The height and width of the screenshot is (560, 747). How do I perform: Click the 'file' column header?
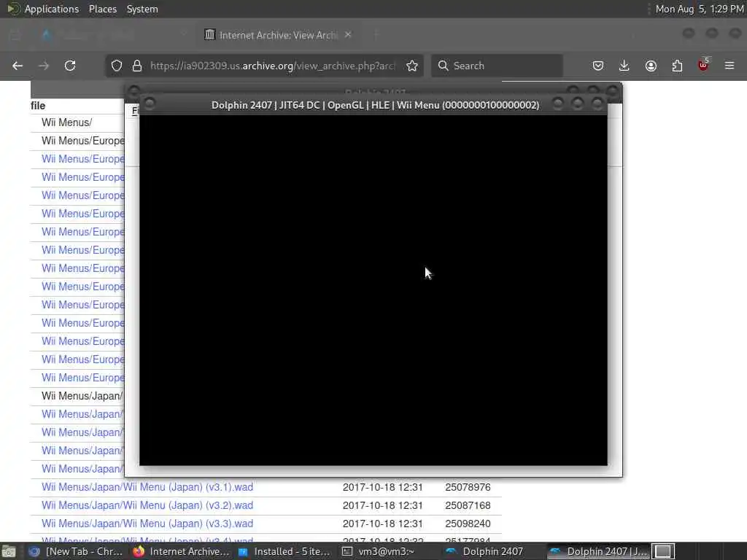[x=38, y=106]
